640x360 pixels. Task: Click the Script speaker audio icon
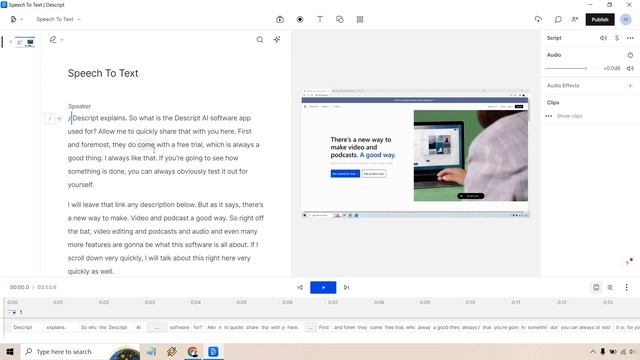[x=603, y=38]
